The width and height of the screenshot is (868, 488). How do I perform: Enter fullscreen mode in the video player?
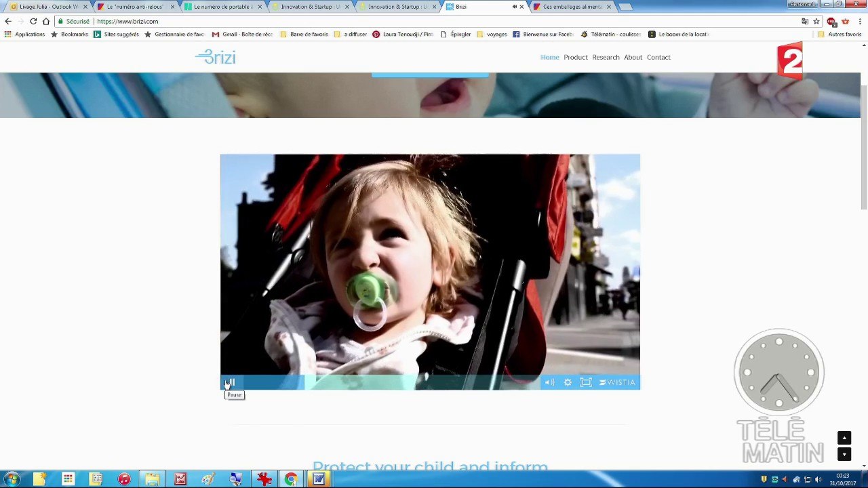click(586, 383)
